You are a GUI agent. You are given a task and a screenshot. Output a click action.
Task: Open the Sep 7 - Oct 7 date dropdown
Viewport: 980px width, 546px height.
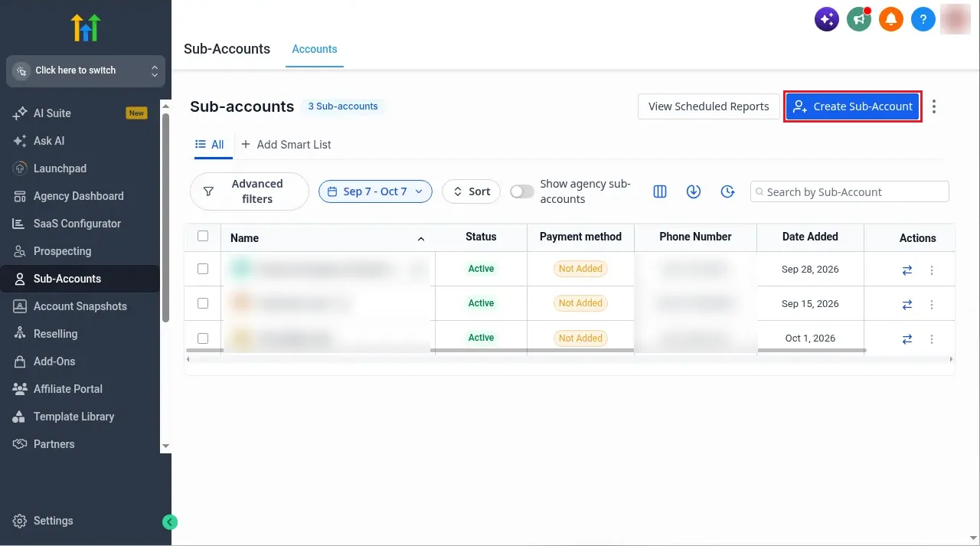pyautogui.click(x=375, y=191)
